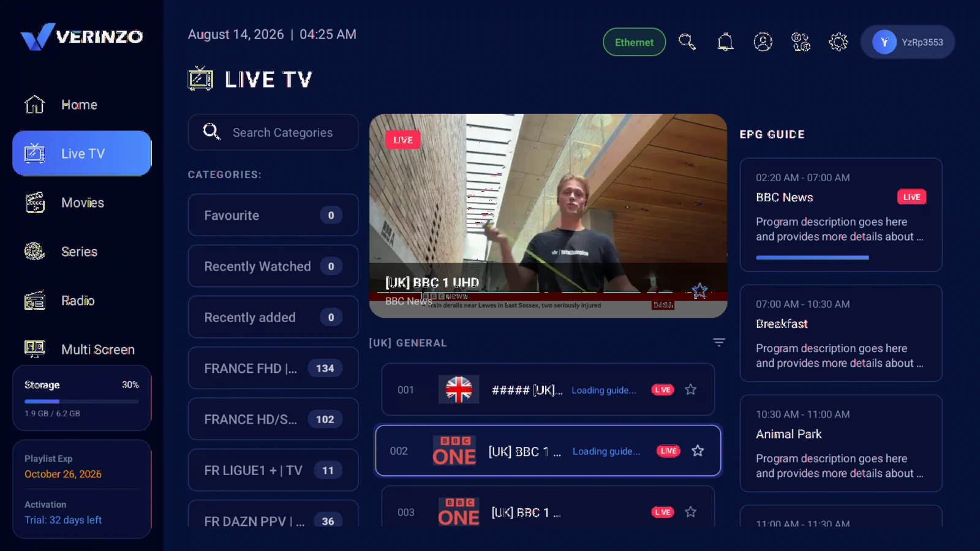Open Radio section in sidebar
Screen dimensions: 980x551
tap(81, 301)
